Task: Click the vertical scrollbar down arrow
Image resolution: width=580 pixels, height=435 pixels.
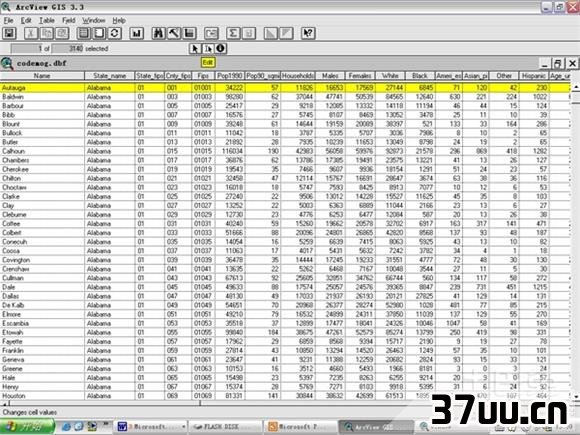Action: [576, 396]
